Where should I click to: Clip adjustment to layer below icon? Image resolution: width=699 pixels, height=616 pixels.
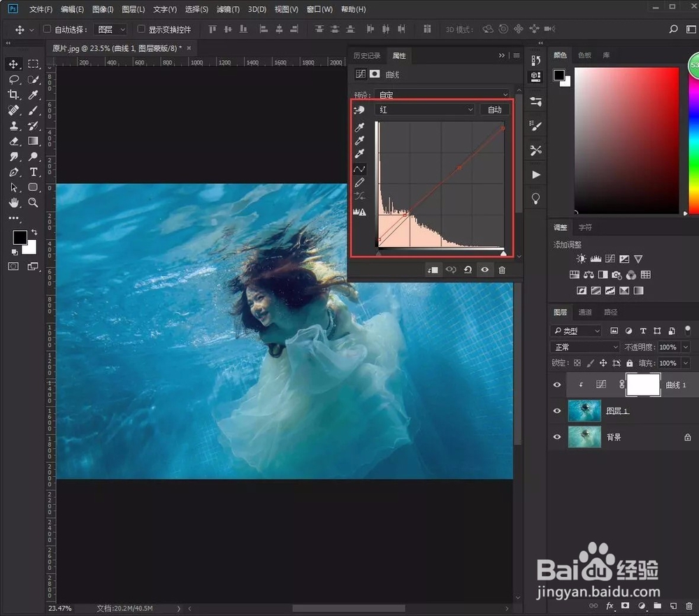tap(433, 270)
